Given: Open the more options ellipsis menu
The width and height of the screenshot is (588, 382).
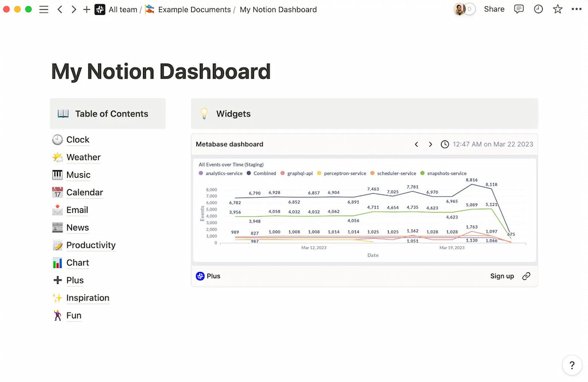Looking at the screenshot, I should click(577, 9).
